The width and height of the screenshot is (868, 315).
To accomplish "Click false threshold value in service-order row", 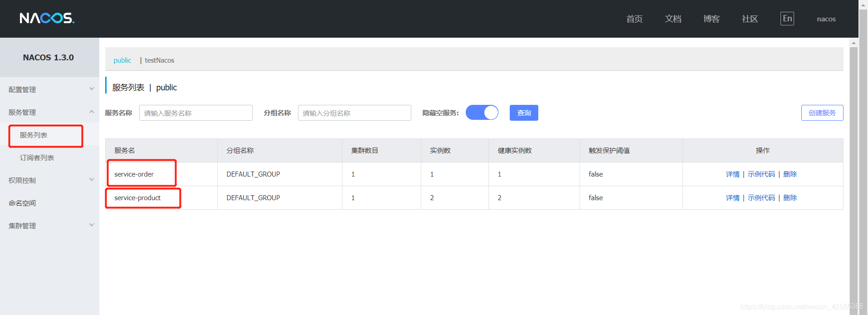I will pyautogui.click(x=596, y=174).
